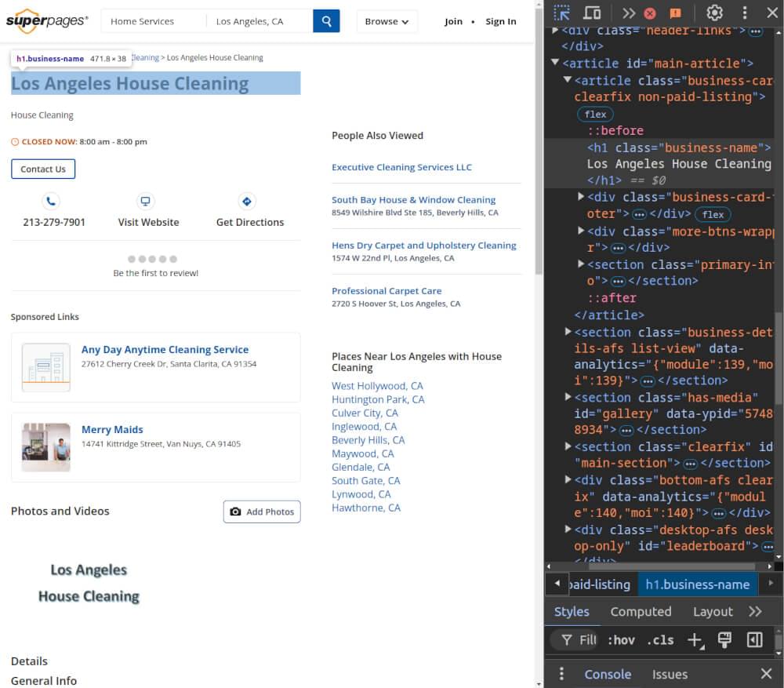Screen dimensions: 784x688
Task: Toggle the Styles sidebar split view
Action: coord(754,639)
